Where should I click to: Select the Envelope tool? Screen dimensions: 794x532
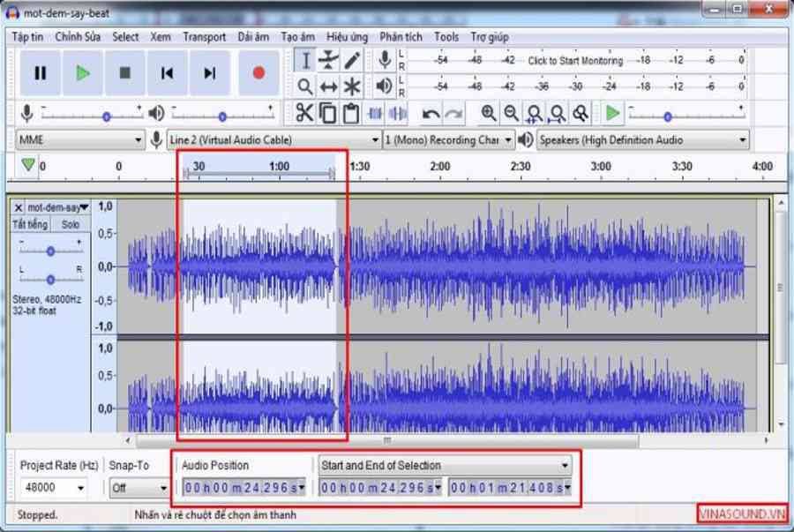[328, 60]
